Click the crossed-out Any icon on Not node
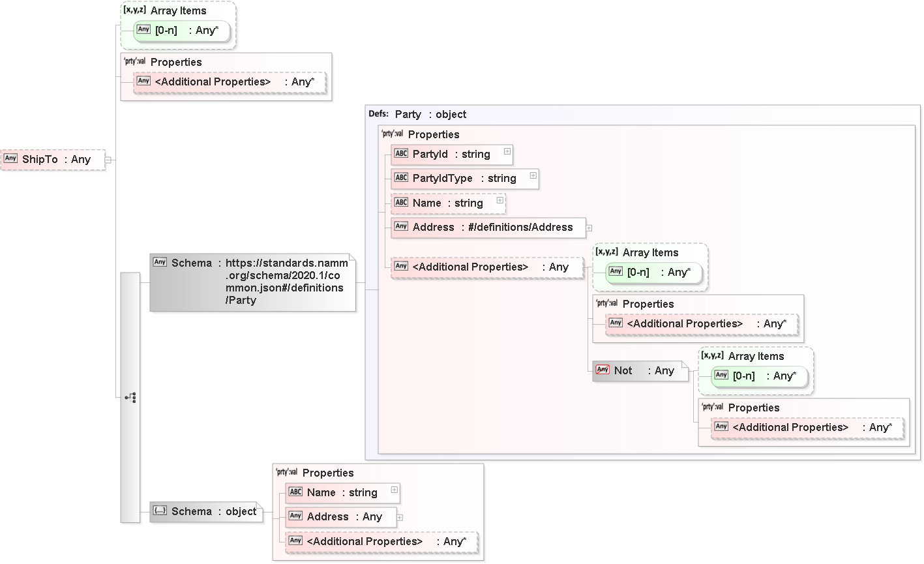This screenshot has width=924, height=564. 603,370
